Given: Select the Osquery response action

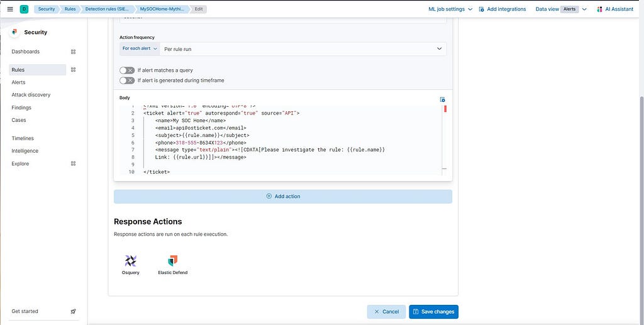Looking at the screenshot, I should 131,265.
